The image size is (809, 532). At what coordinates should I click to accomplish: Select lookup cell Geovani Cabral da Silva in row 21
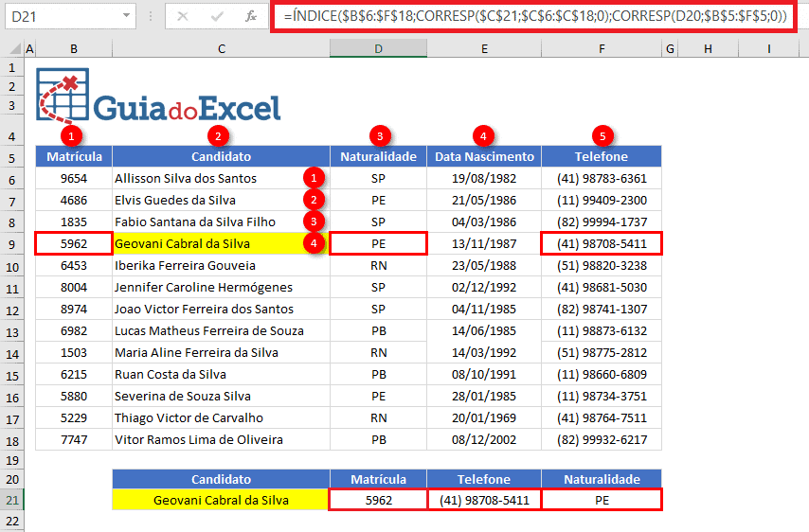[222, 500]
